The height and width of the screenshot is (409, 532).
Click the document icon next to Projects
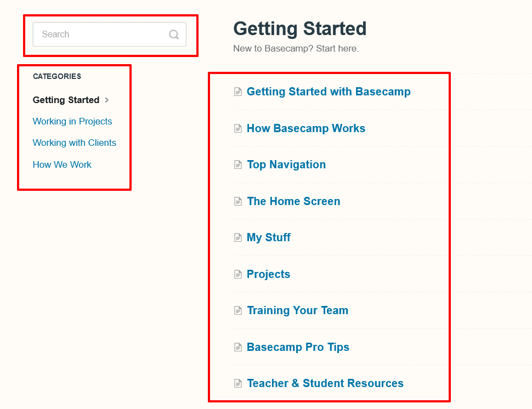click(x=238, y=274)
